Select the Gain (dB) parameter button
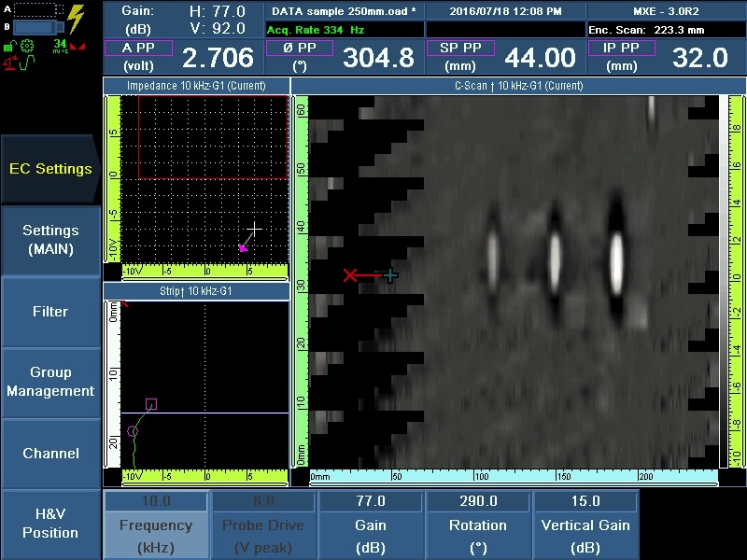Screen dimensions: 747x560 (x=371, y=525)
